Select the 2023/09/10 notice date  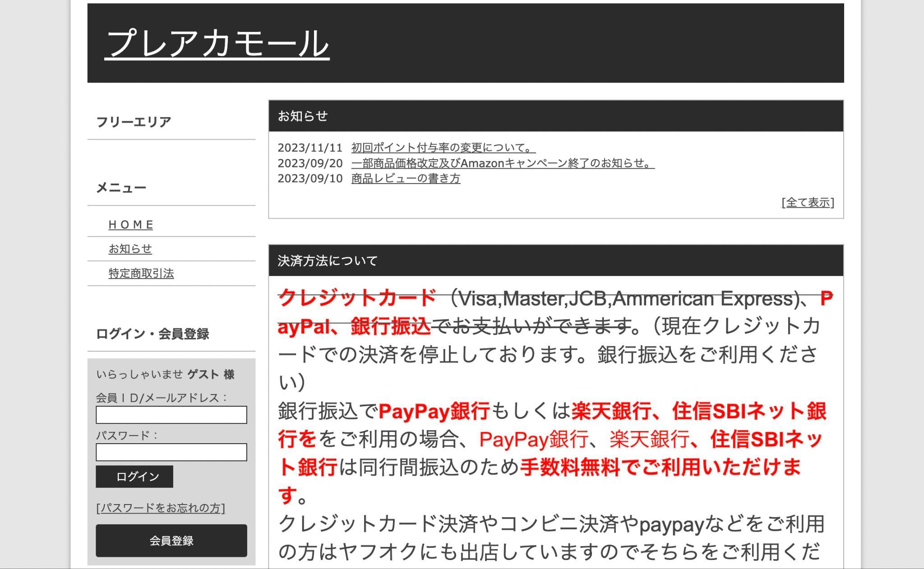pos(310,178)
